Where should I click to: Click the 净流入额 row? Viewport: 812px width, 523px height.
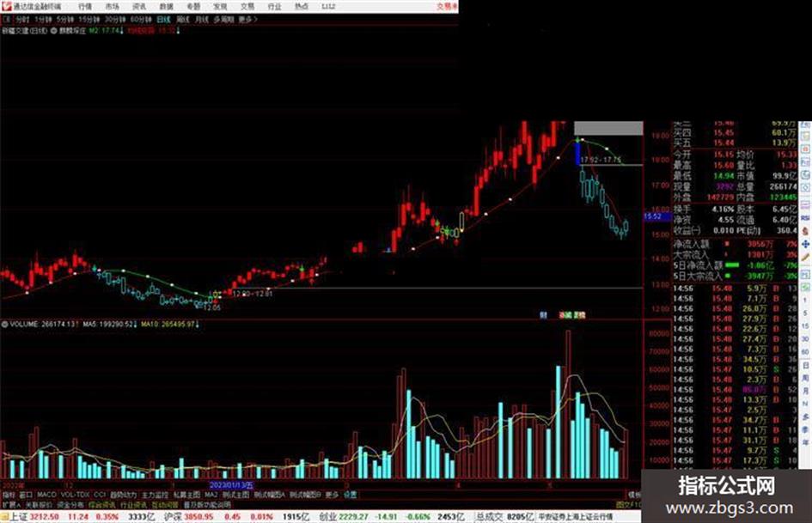click(735, 244)
